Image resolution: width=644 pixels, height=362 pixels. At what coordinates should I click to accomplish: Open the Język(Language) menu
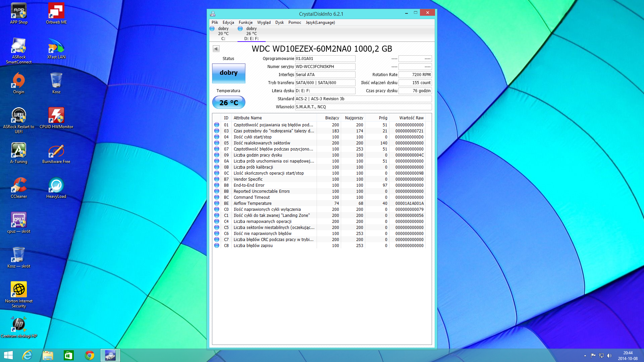[320, 22]
